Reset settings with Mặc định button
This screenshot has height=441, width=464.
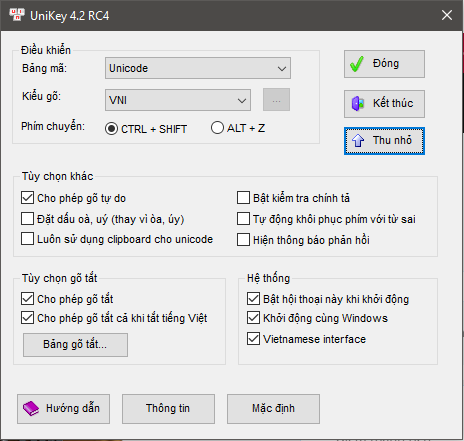[273, 409]
